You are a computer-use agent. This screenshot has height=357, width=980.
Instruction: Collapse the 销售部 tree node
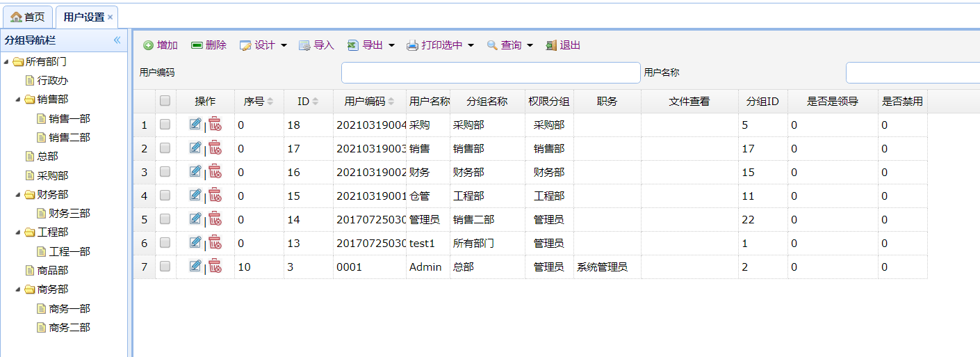tap(19, 100)
